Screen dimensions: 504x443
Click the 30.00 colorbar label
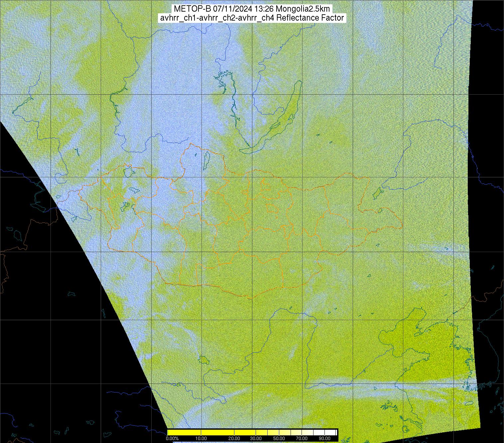256,438
